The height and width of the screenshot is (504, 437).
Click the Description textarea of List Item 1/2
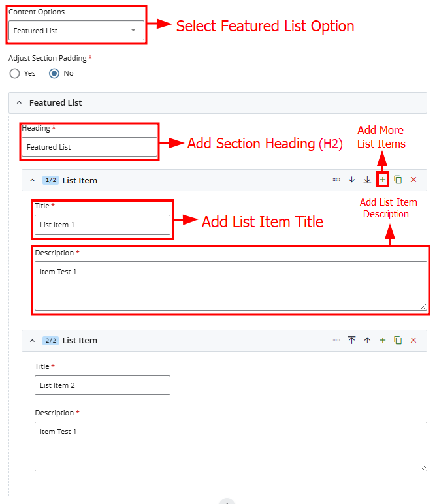pyautogui.click(x=230, y=286)
